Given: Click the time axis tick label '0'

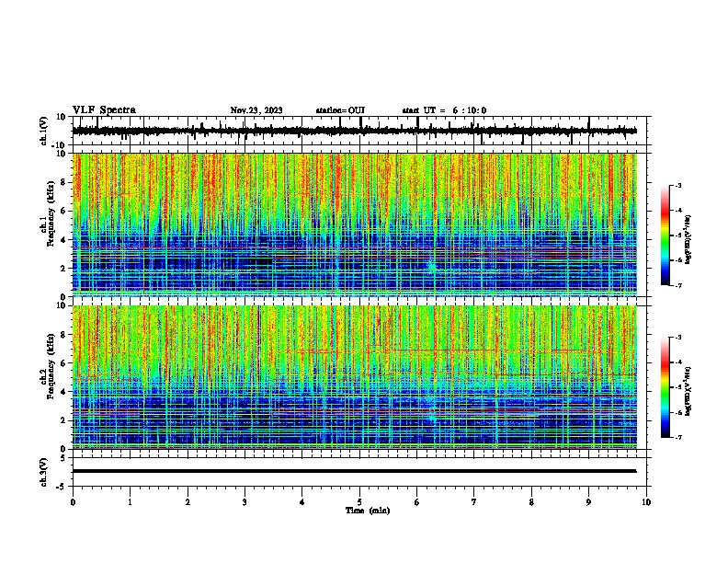Looking at the screenshot, I should 73,502.
